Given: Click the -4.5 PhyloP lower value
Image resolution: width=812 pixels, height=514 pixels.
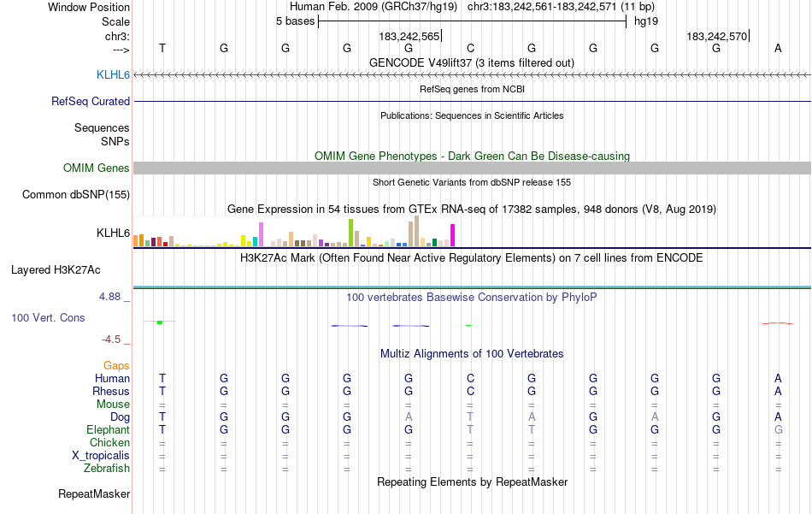Looking at the screenshot, I should pos(111,340).
